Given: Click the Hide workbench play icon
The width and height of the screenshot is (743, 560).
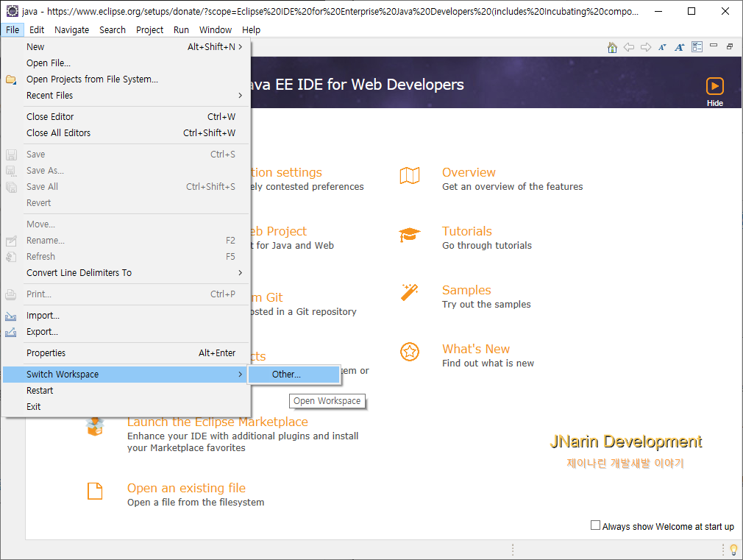Looking at the screenshot, I should (714, 86).
